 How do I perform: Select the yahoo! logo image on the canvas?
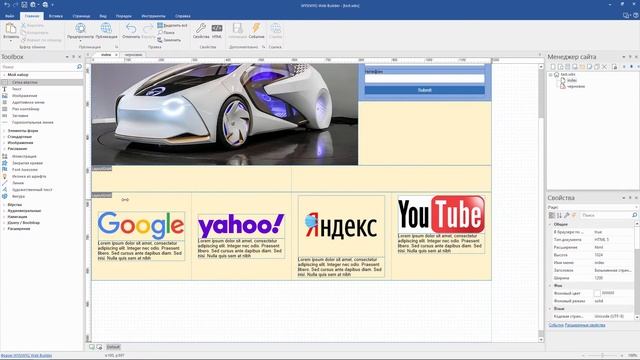coord(241,226)
